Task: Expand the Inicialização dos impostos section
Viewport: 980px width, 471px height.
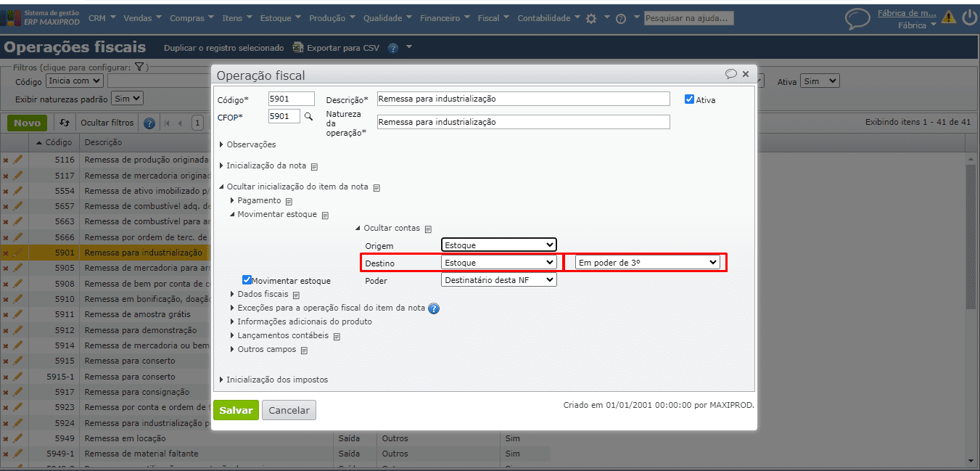Action: click(273, 380)
